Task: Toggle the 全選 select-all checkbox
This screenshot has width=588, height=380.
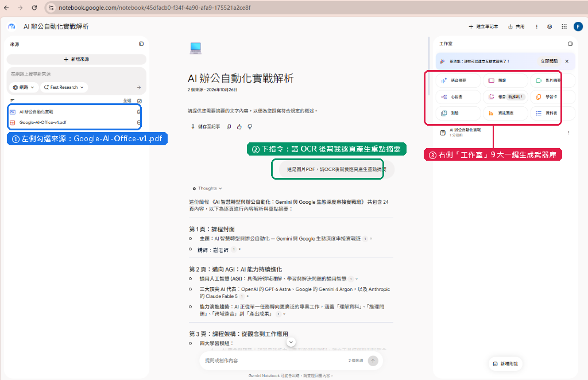Action: tap(140, 100)
